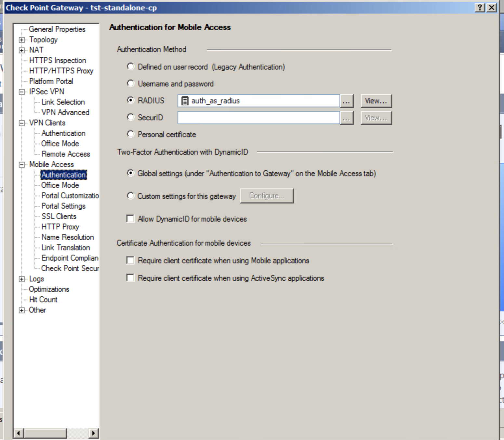This screenshot has width=504, height=440.
Task: Collapse the VPN Clients tree node
Action: [x=22, y=123]
